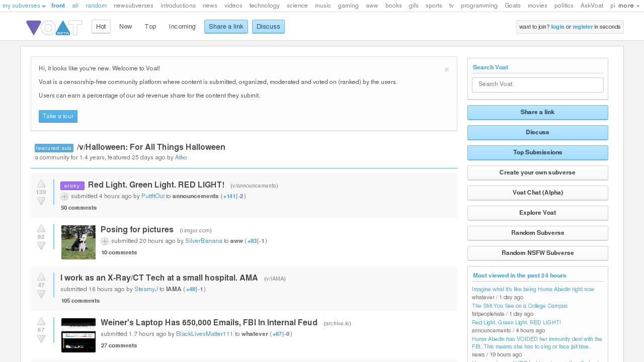The image size is (644, 362).
Task: Click the Take a tour button
Action: [58, 116]
